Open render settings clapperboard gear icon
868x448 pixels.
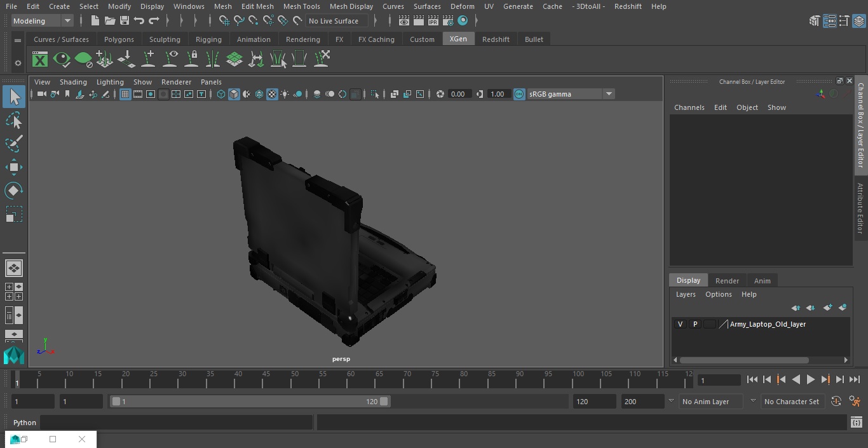coord(448,21)
